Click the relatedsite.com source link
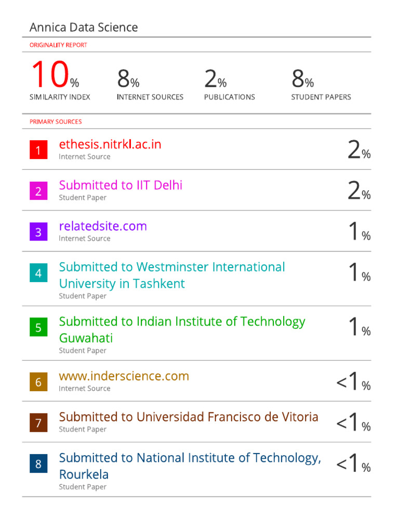The height and width of the screenshot is (532, 399). (x=103, y=227)
